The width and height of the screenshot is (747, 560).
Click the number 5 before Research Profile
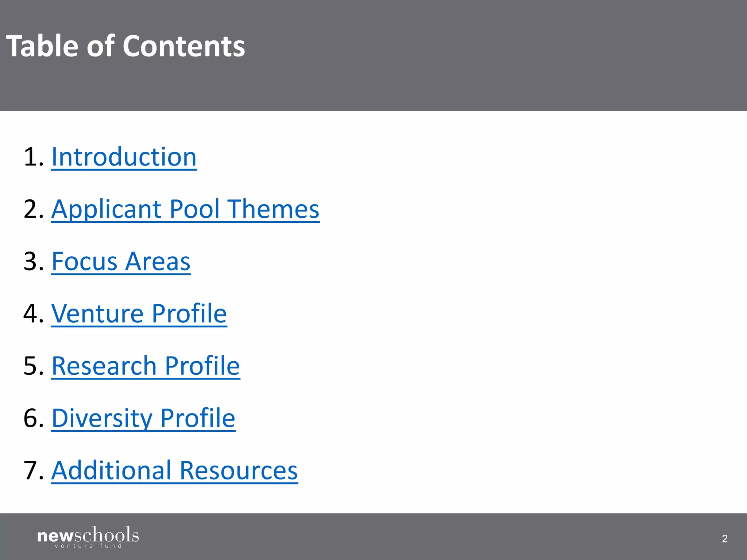point(32,366)
